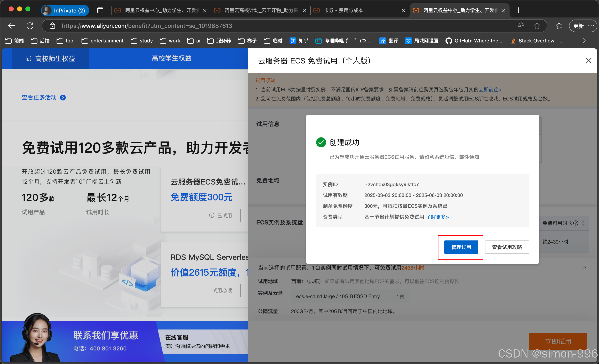
Task: Open the 试用必读 link
Action: tap(222, 290)
